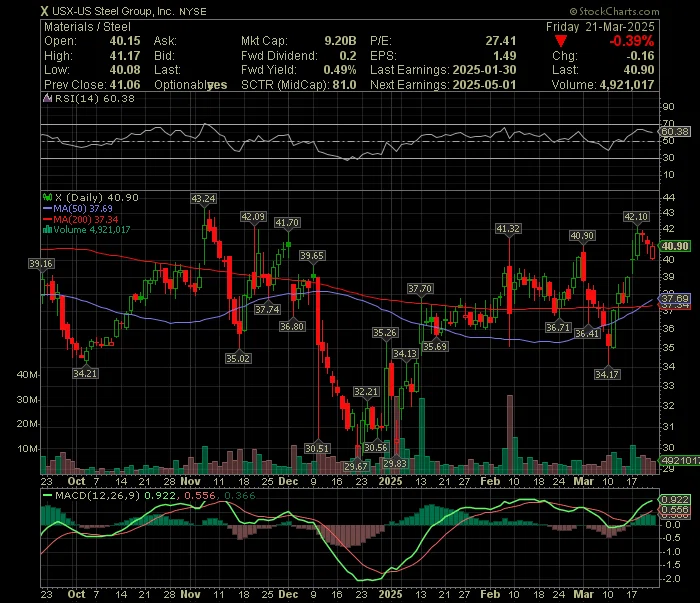Click the Prev Close value 41.06
The width and height of the screenshot is (700, 603).
[x=125, y=85]
